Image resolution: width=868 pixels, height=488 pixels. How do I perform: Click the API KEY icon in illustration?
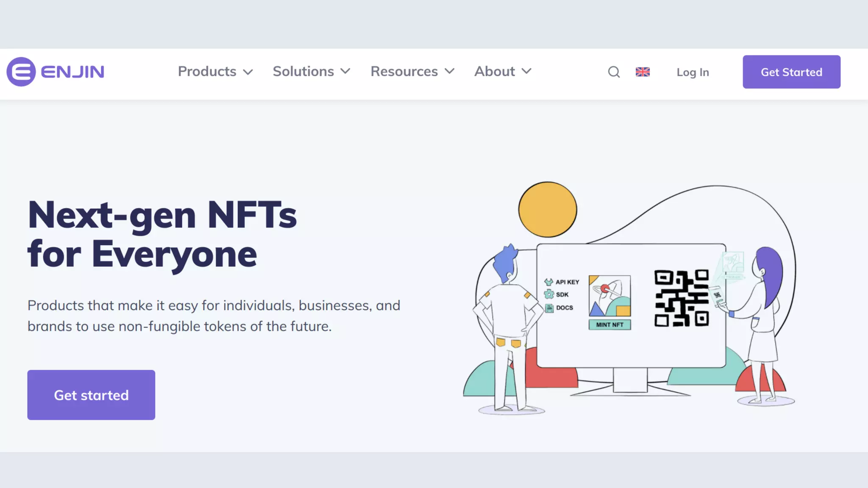[549, 282]
